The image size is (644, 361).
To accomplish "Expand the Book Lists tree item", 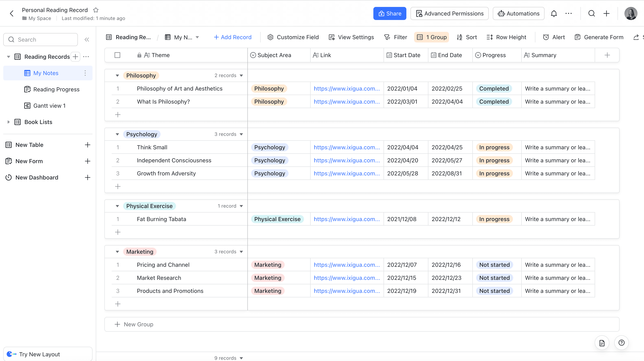I will pos(9,122).
